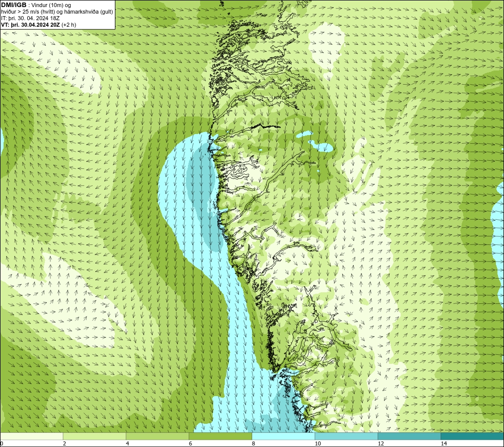Click the legend label '12'
This screenshot has height=447, width=504.
point(381,444)
